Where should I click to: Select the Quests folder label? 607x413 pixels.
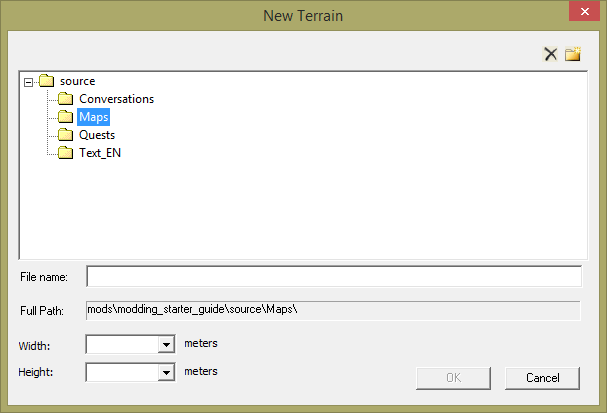click(97, 135)
